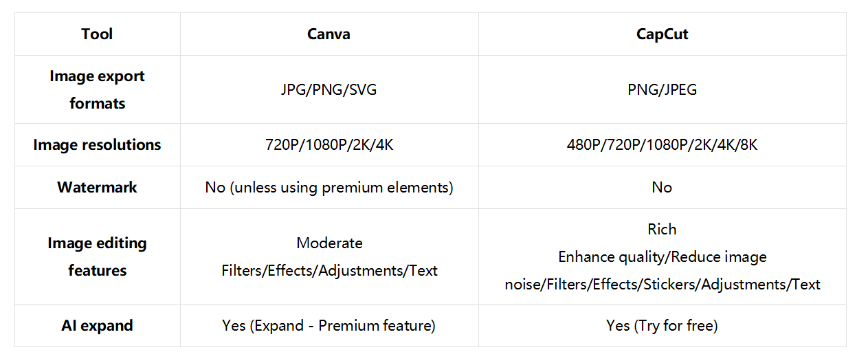Select the AI expand row label
Image resolution: width=868 pixels, height=363 pixels.
click(x=97, y=325)
